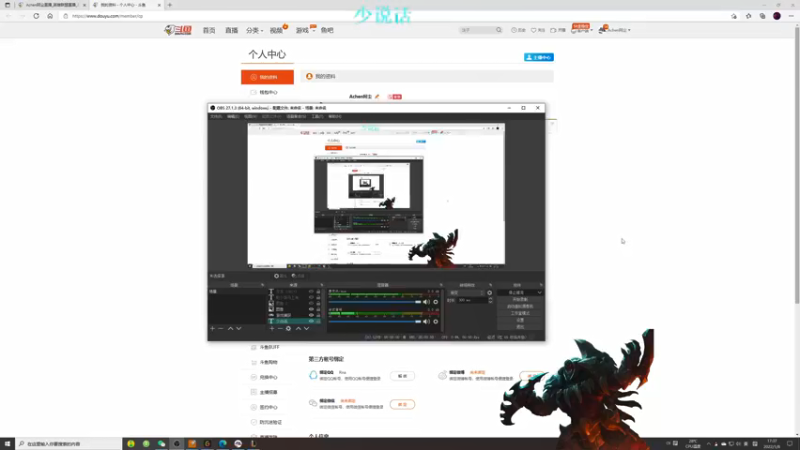Open the first (文件) menu in OBS

[x=216, y=116]
